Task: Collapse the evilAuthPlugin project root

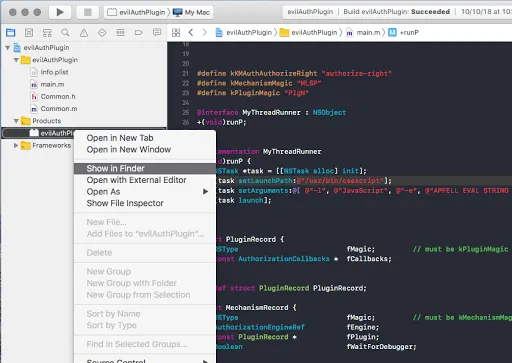Action: pos(7,48)
